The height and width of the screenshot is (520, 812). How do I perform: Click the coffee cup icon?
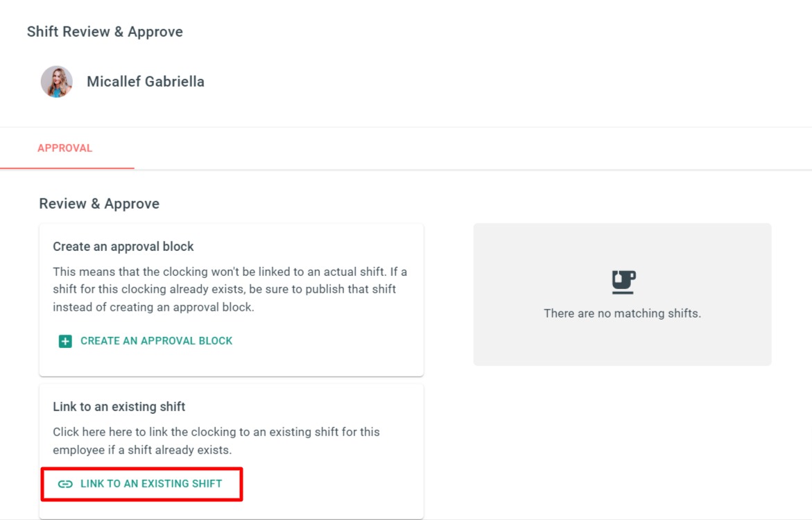[623, 282]
